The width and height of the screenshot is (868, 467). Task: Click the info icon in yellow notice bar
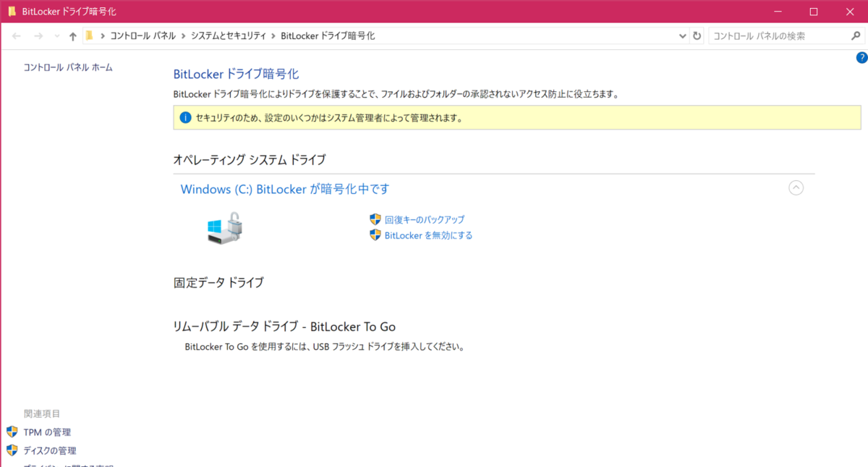(185, 117)
